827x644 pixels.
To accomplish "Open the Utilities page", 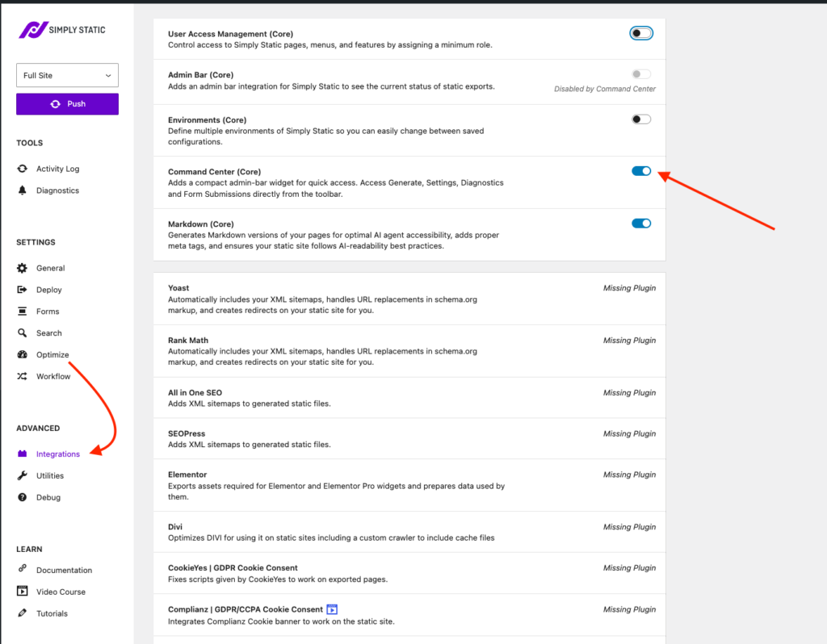I will click(x=49, y=475).
